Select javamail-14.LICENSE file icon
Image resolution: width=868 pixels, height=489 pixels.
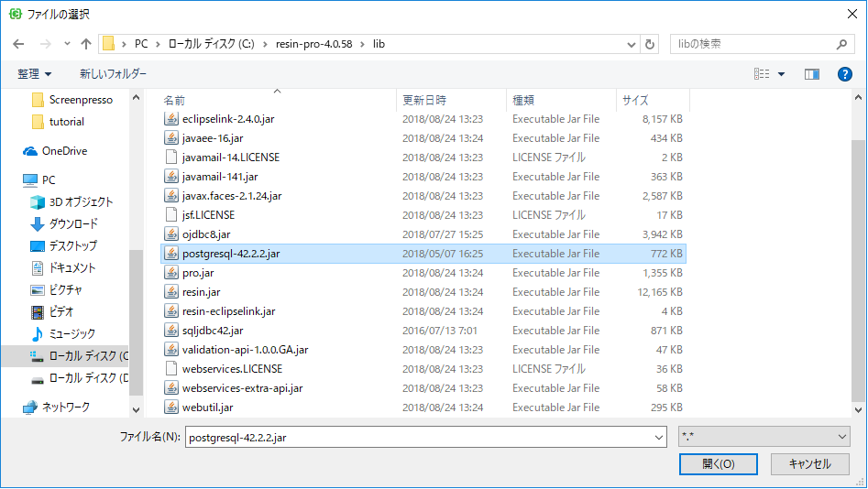[x=171, y=158]
